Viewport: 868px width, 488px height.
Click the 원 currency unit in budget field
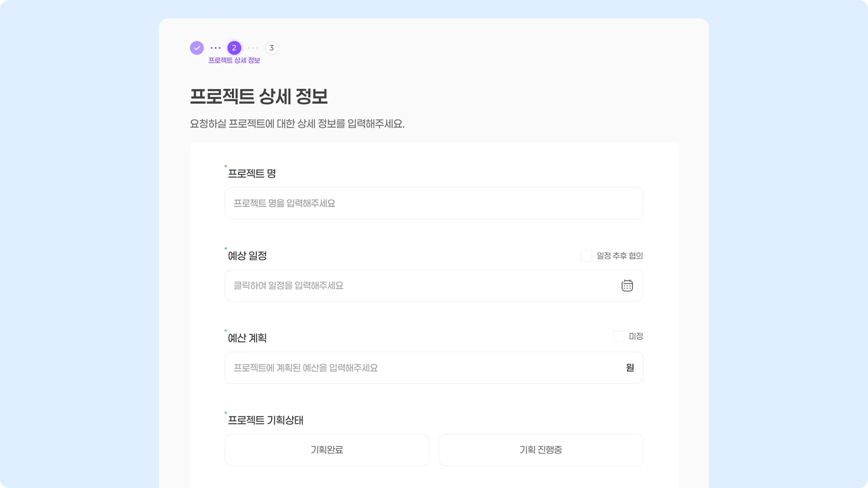click(630, 368)
